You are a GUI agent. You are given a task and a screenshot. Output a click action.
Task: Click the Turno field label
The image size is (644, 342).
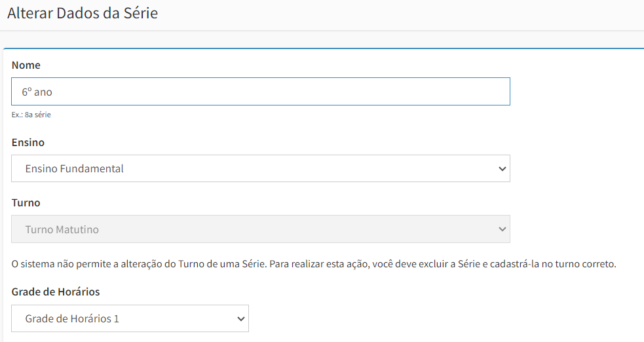(x=26, y=202)
